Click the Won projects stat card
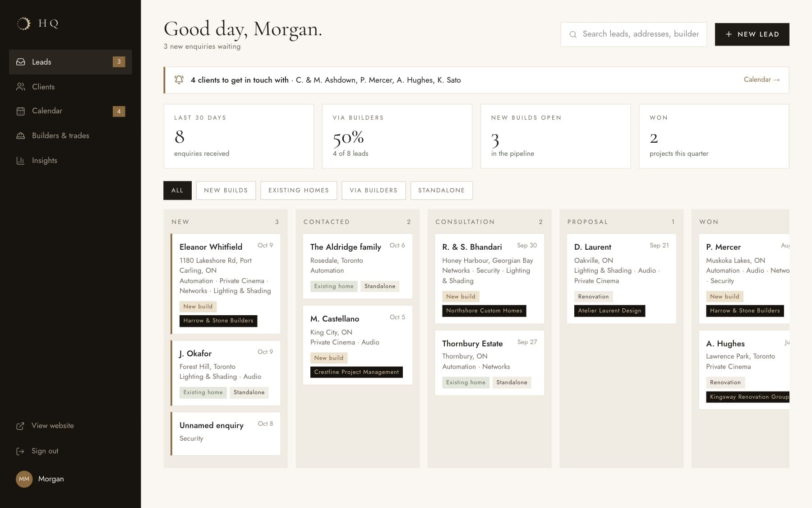 [x=714, y=136]
